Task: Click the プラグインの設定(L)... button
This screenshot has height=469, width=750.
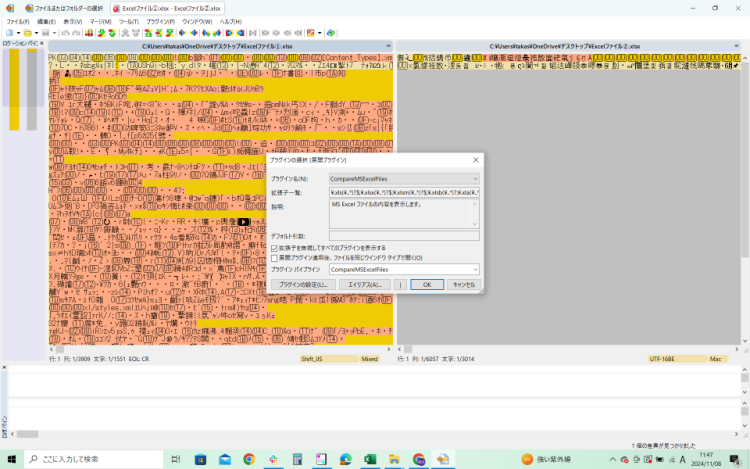Action: [x=302, y=284]
